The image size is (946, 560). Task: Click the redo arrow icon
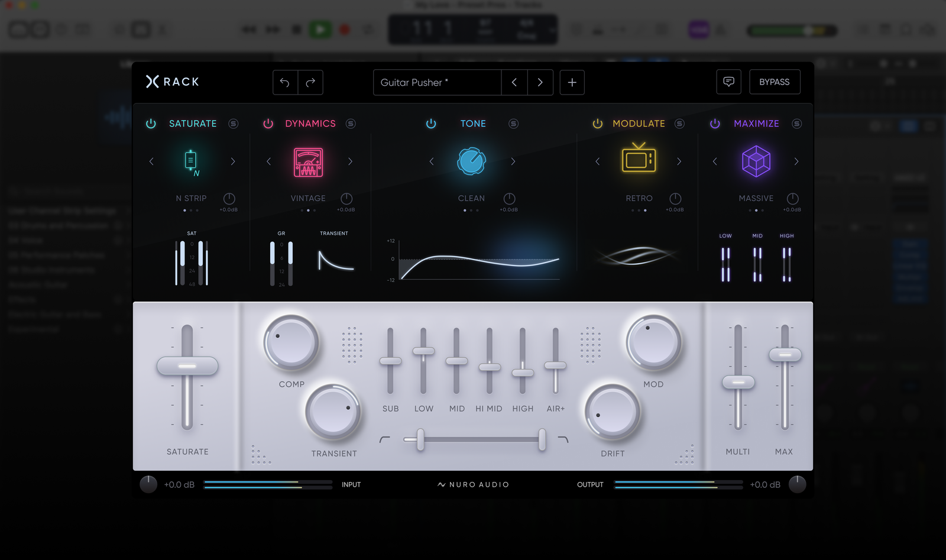point(310,82)
